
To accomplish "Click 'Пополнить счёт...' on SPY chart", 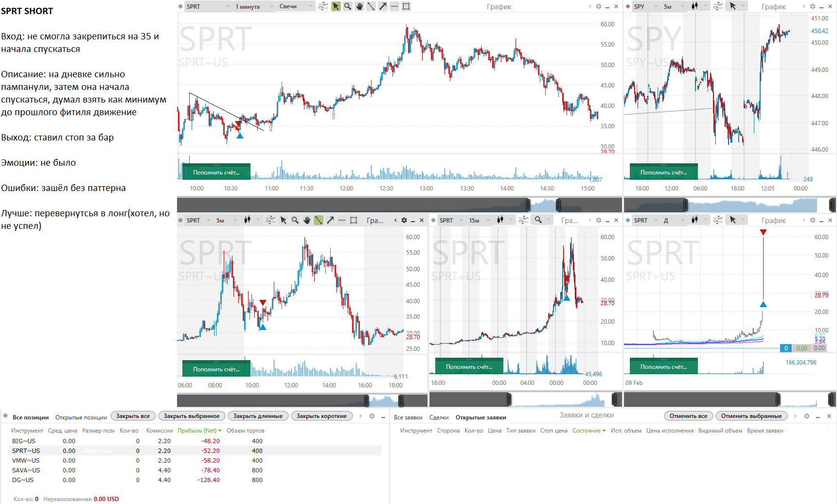I will click(663, 172).
